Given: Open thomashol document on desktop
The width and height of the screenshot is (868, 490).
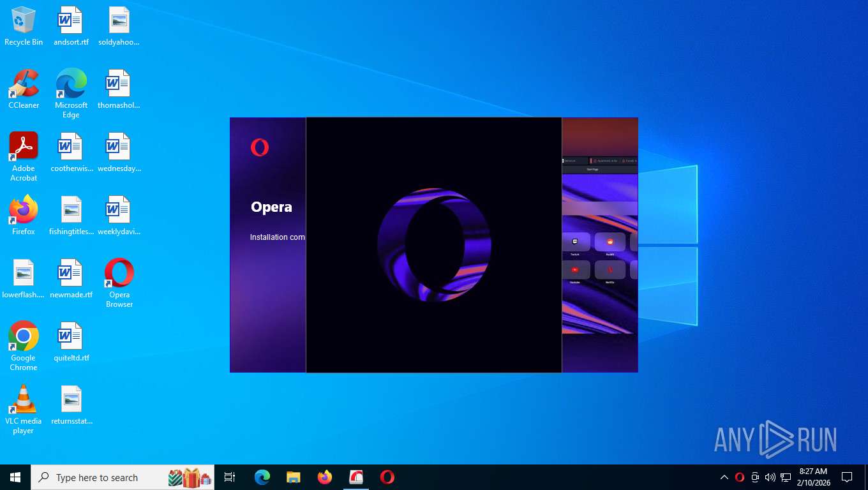Looking at the screenshot, I should 119,89.
